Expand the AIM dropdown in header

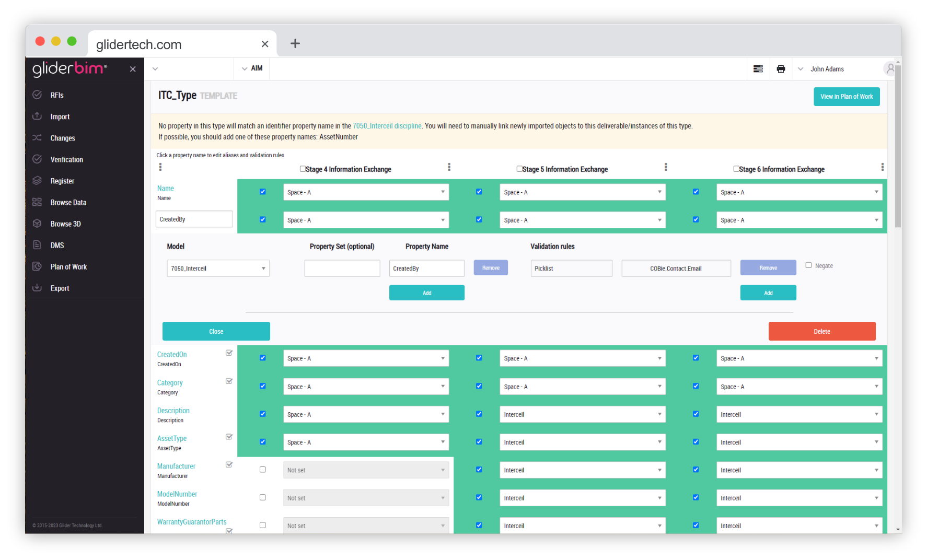252,68
